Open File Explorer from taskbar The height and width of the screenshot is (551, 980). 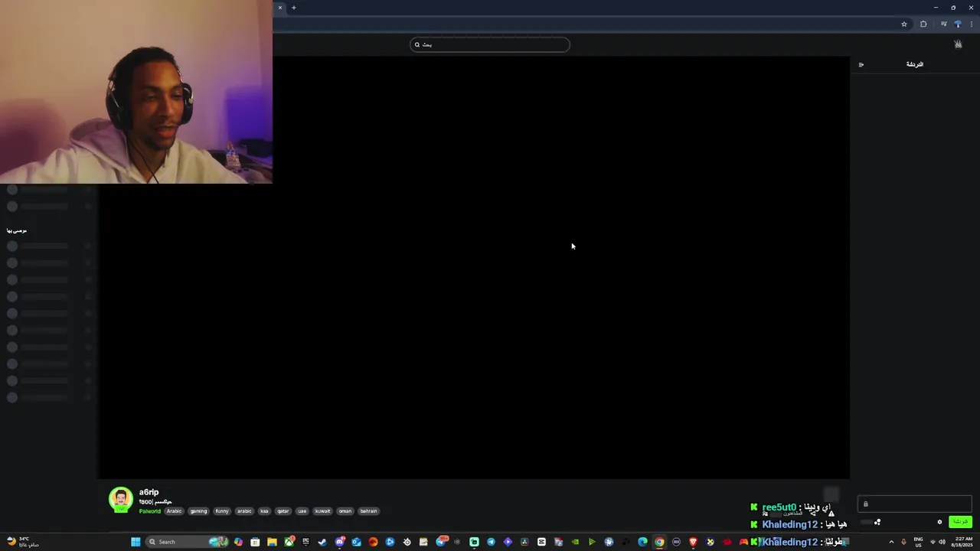272,542
